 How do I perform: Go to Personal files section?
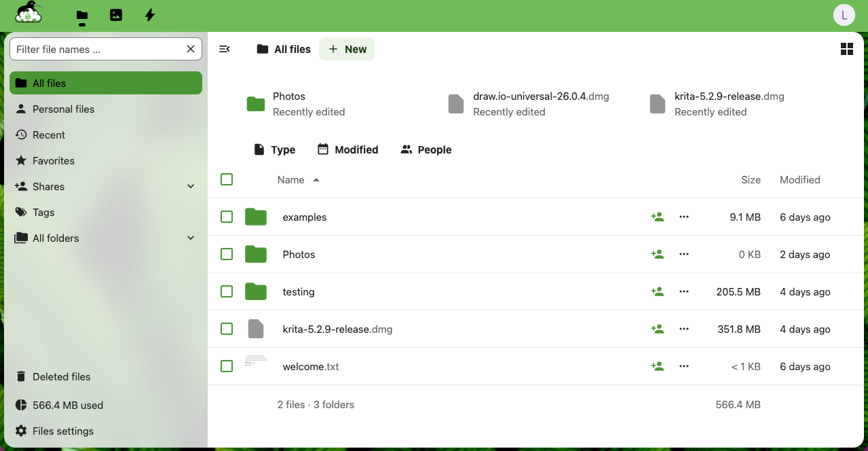63,109
